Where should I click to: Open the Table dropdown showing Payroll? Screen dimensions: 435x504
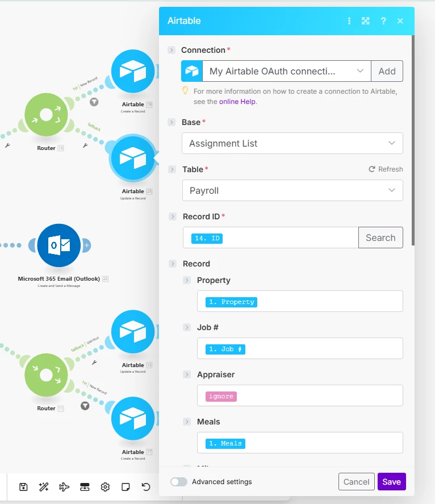tap(292, 190)
